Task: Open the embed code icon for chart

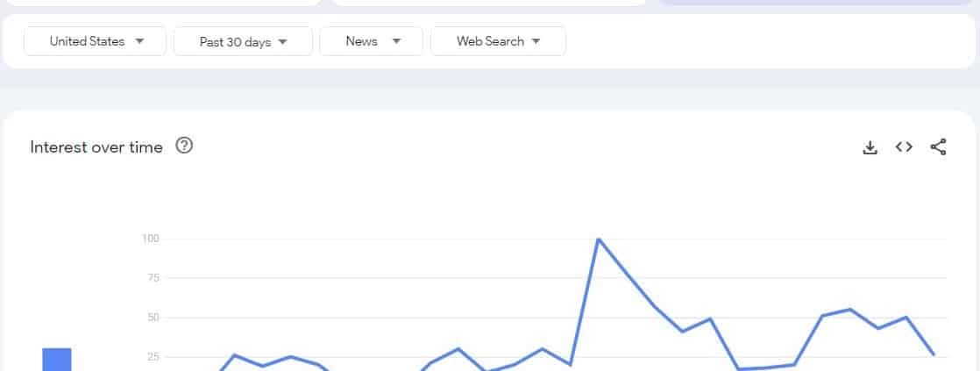Action: click(x=904, y=147)
